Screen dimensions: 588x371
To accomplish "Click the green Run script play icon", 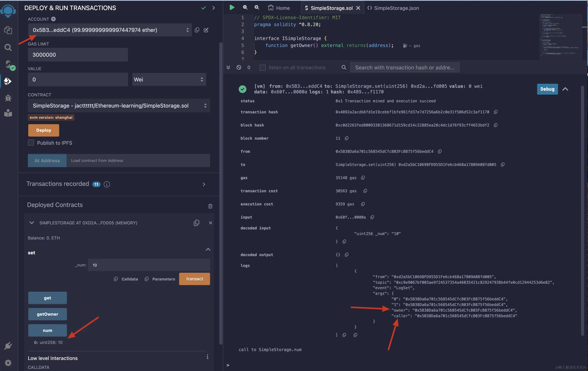I will tap(232, 8).
